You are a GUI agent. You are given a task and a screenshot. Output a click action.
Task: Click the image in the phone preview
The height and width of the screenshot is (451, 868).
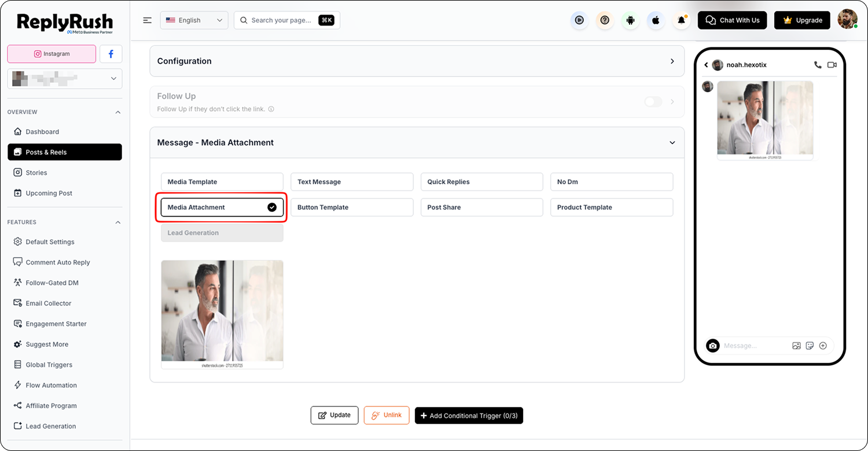coord(765,120)
